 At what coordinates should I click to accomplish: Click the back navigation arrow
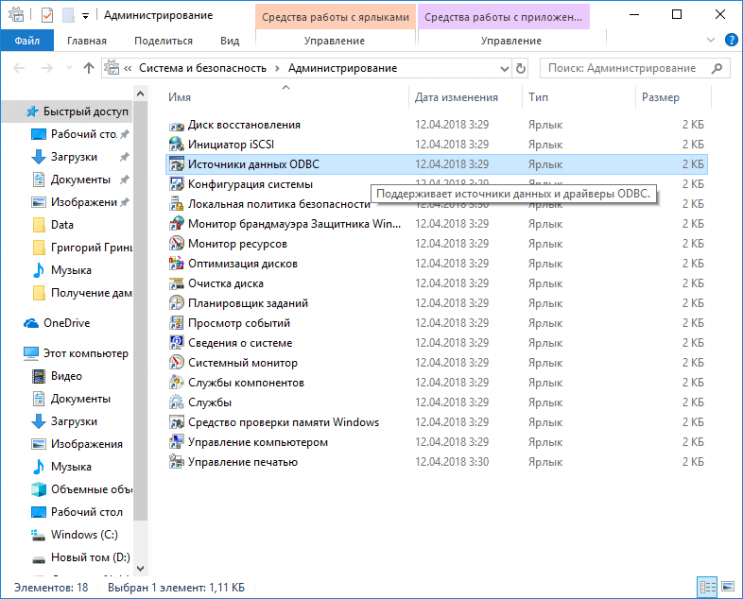coord(19,68)
